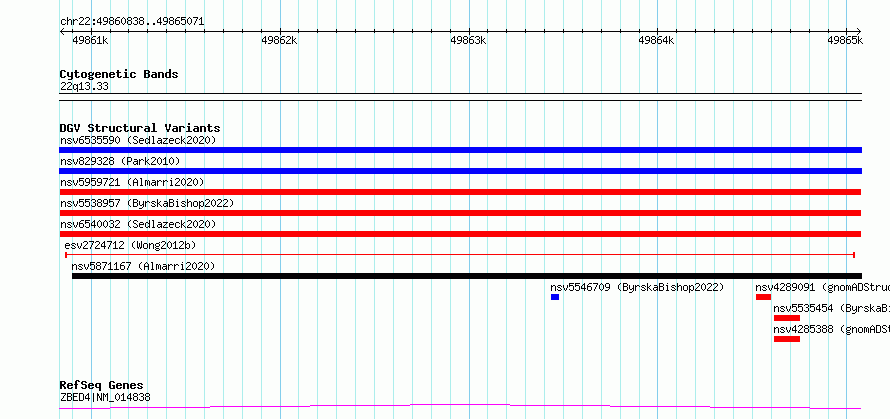Click the small red nsv4289091 variant block
Screen dimensions: 890x419
tap(763, 297)
